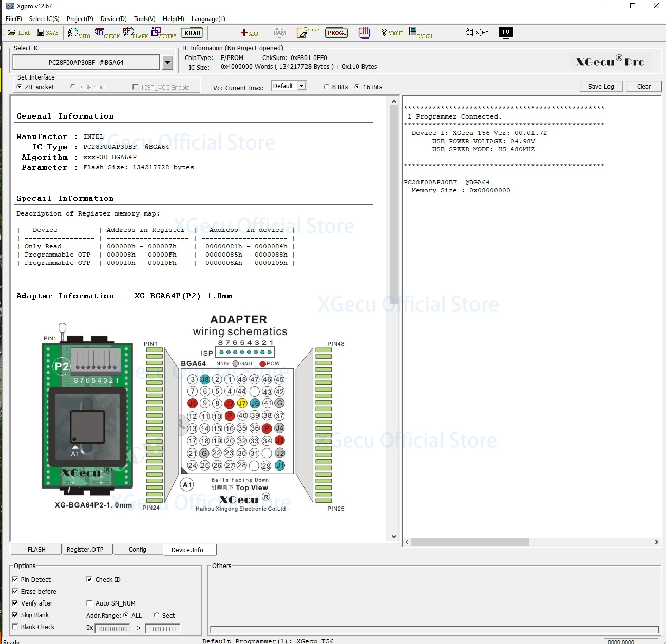This screenshot has width=666, height=644.
Task: Toggle Erase before option
Action: (34, 592)
